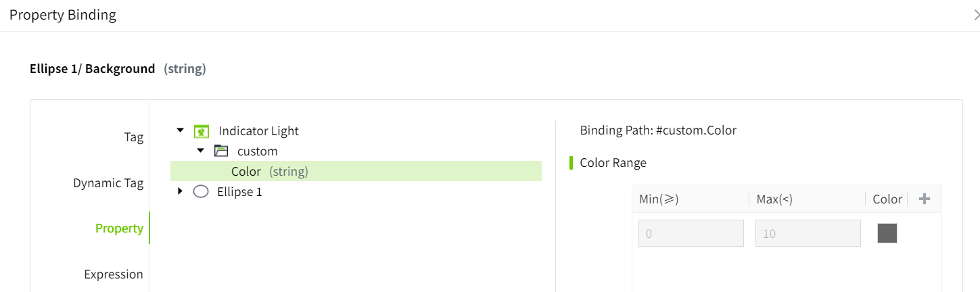Add a new color range row
Image resolution: width=980 pixels, height=292 pixels.
click(x=925, y=199)
